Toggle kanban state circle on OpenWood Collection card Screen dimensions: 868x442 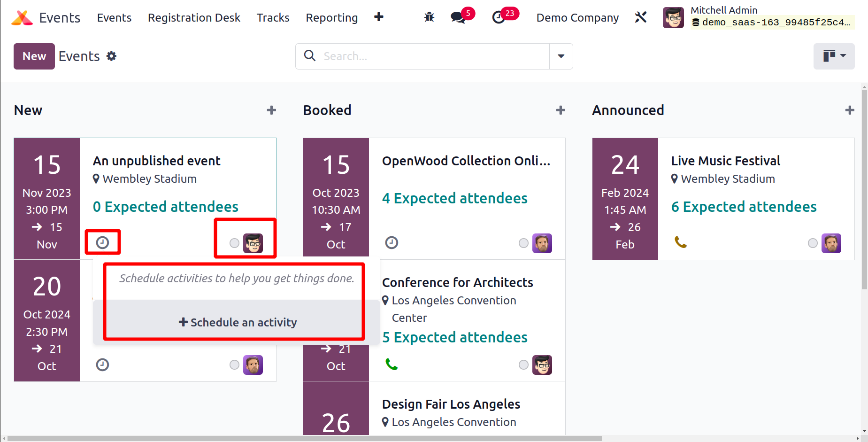click(523, 243)
